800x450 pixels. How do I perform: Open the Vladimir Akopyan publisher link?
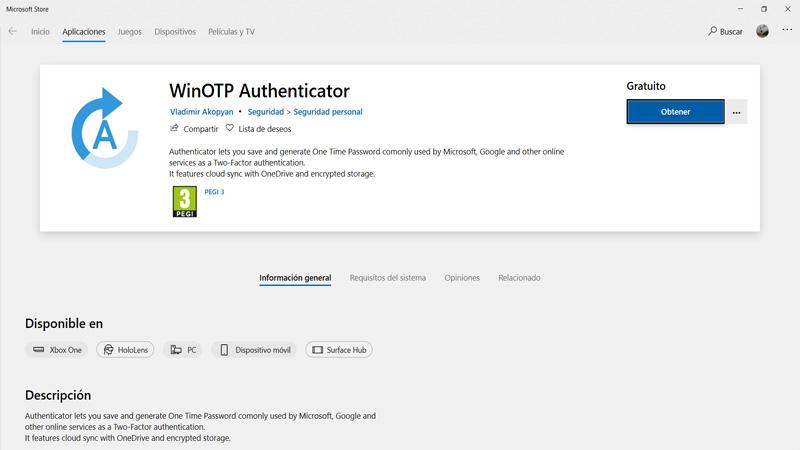(x=202, y=112)
